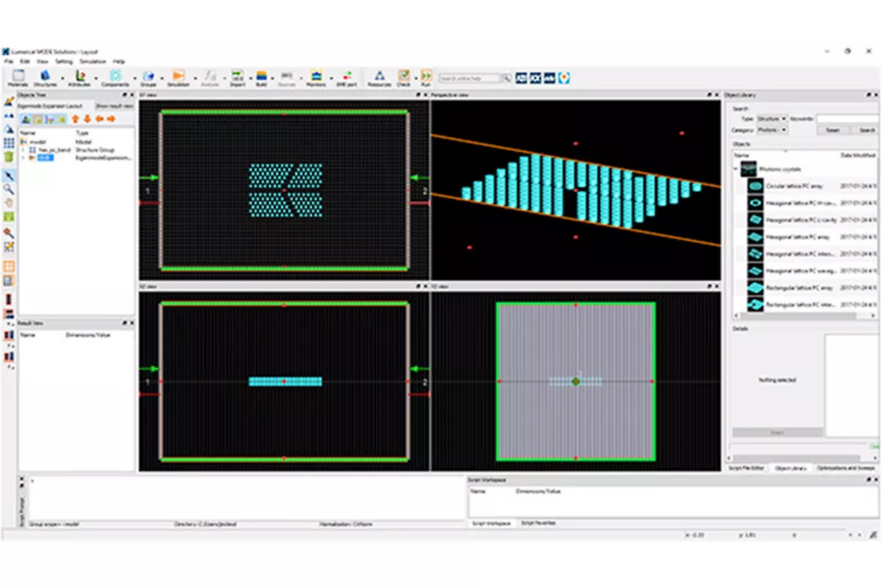Image resolution: width=882 pixels, height=588 pixels.
Task: Click the Import toolbar icon
Action: 237,77
